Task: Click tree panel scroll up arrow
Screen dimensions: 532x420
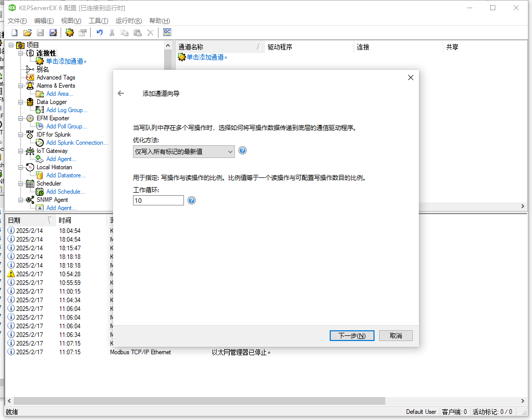Action: pos(168,45)
